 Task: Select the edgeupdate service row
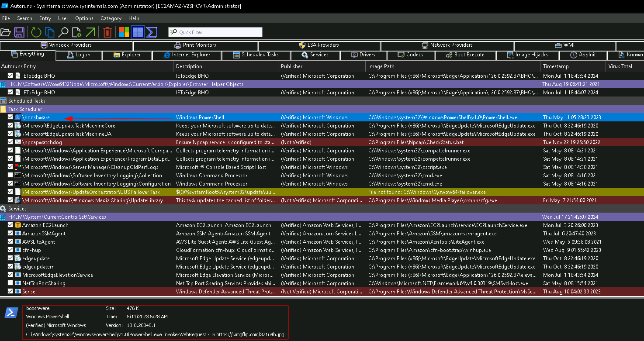pyautogui.click(x=322, y=258)
